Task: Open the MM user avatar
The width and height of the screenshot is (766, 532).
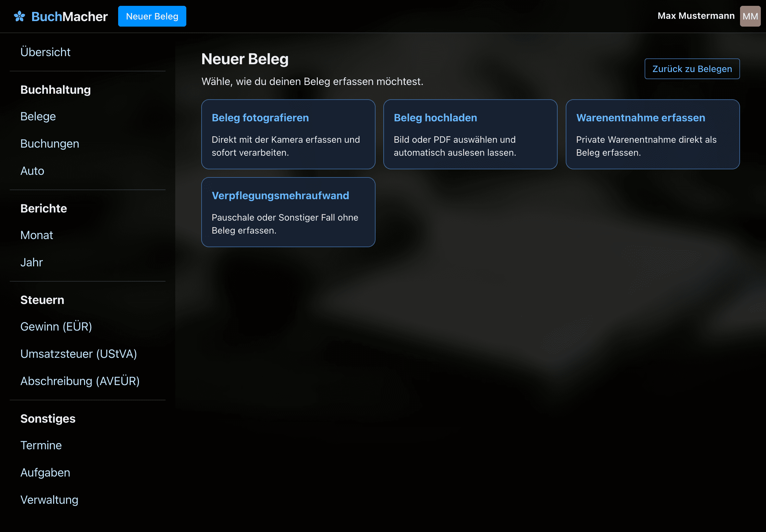Action: pos(750,16)
